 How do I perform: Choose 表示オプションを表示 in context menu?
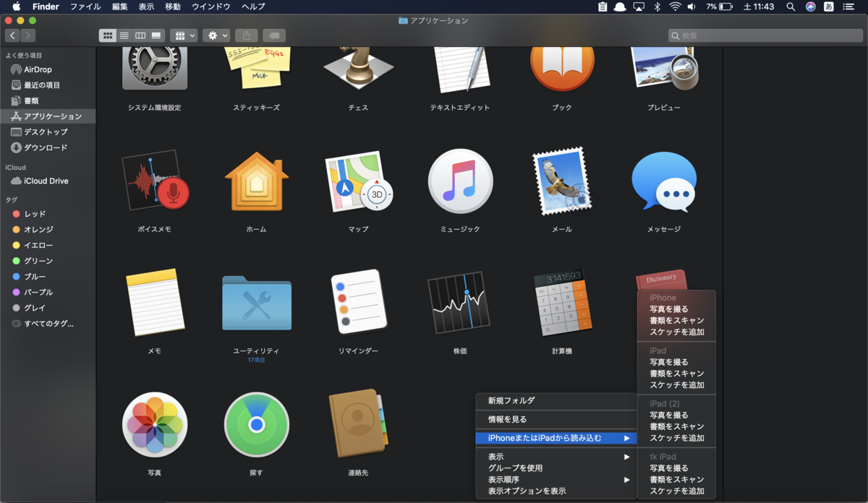[x=556, y=491]
